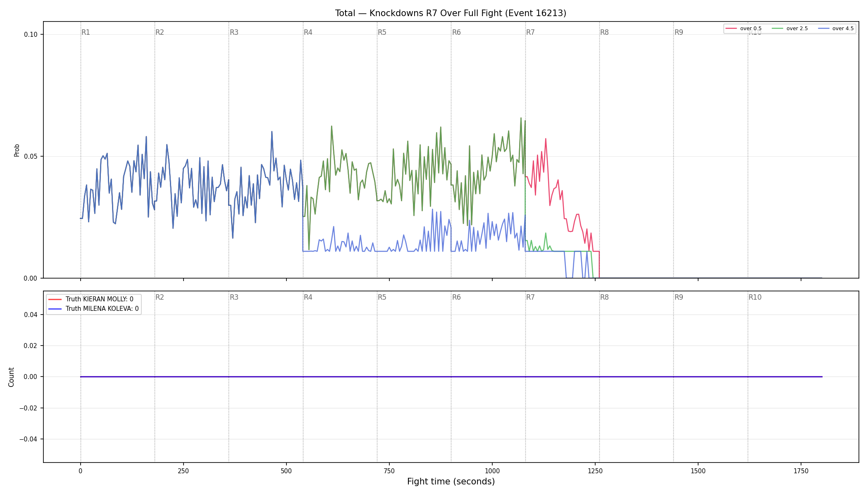The height and width of the screenshot is (496, 868).
Task: Click the R1 round marker in the probability chart
Action: (86, 32)
